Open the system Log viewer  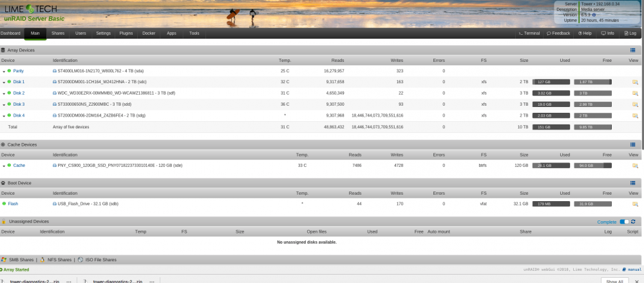[630, 34]
